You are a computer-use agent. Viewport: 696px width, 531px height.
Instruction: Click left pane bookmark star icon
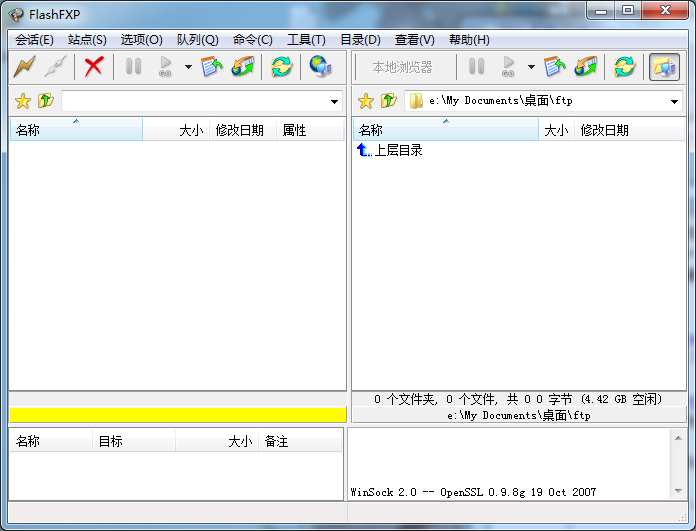(x=23, y=101)
